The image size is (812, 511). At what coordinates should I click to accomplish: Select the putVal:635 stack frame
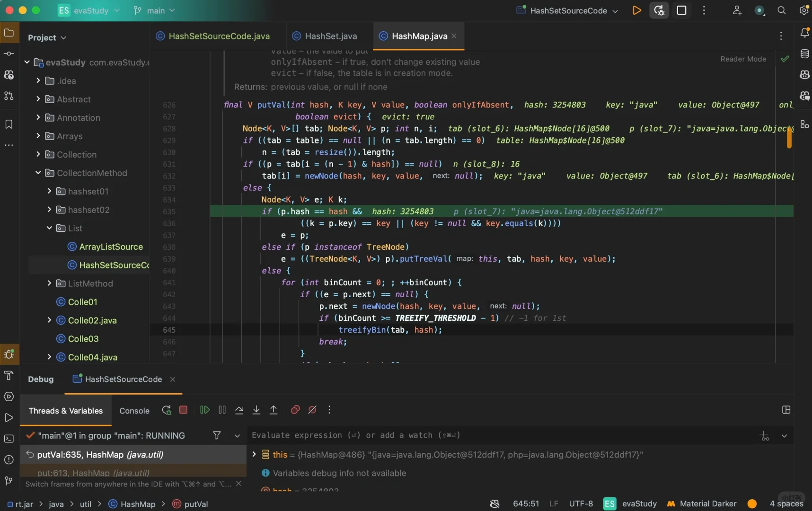point(133,455)
